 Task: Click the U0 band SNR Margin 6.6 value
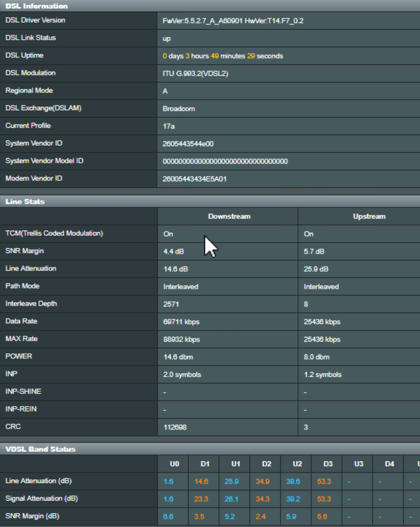pyautogui.click(x=168, y=517)
